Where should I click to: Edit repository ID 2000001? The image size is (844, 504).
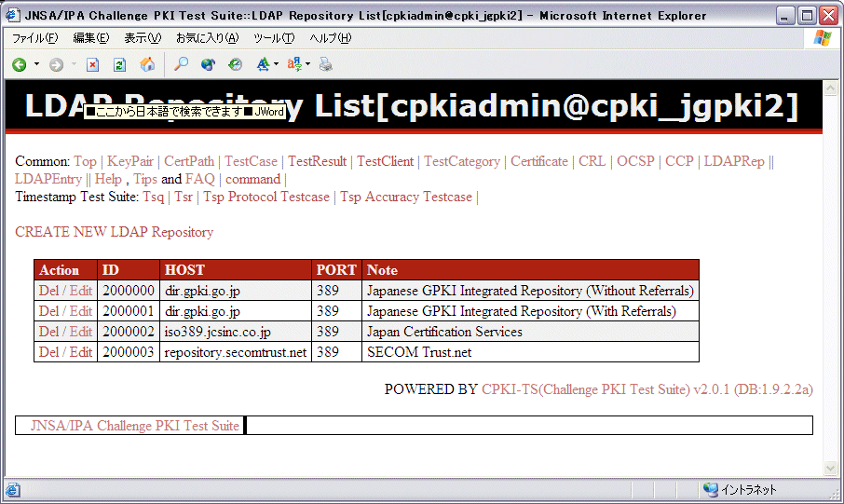[81, 311]
